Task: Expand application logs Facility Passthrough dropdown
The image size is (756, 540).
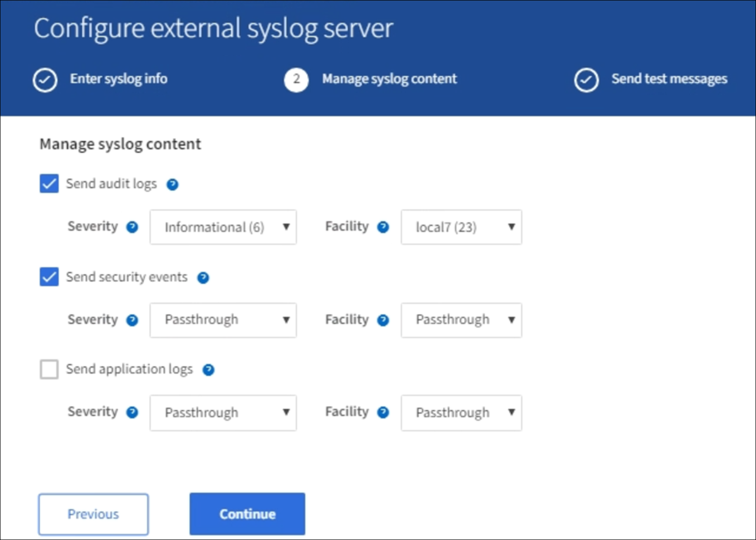Action: pos(461,413)
